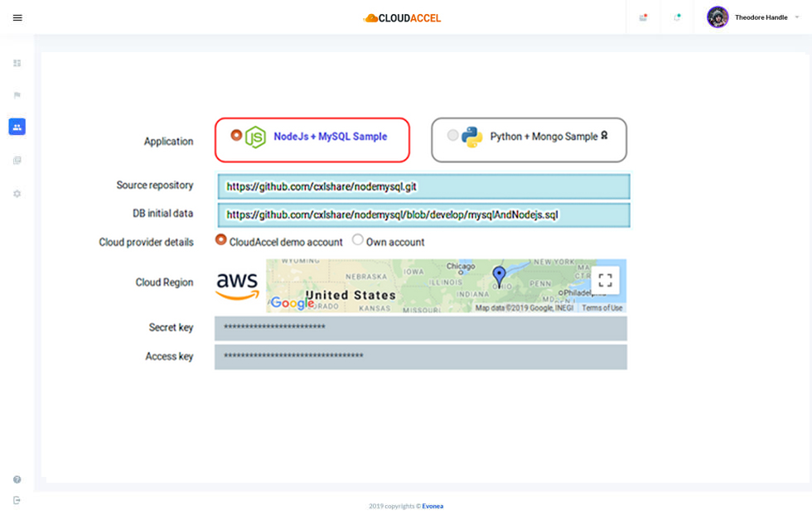
Task: Open the dashboard icon in sidebar
Action: coord(17,63)
